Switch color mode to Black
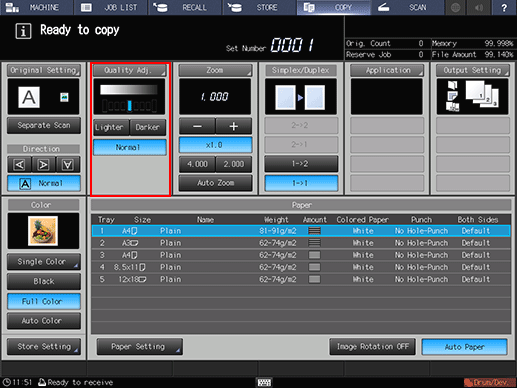The height and width of the screenshot is (388, 517). tap(44, 282)
